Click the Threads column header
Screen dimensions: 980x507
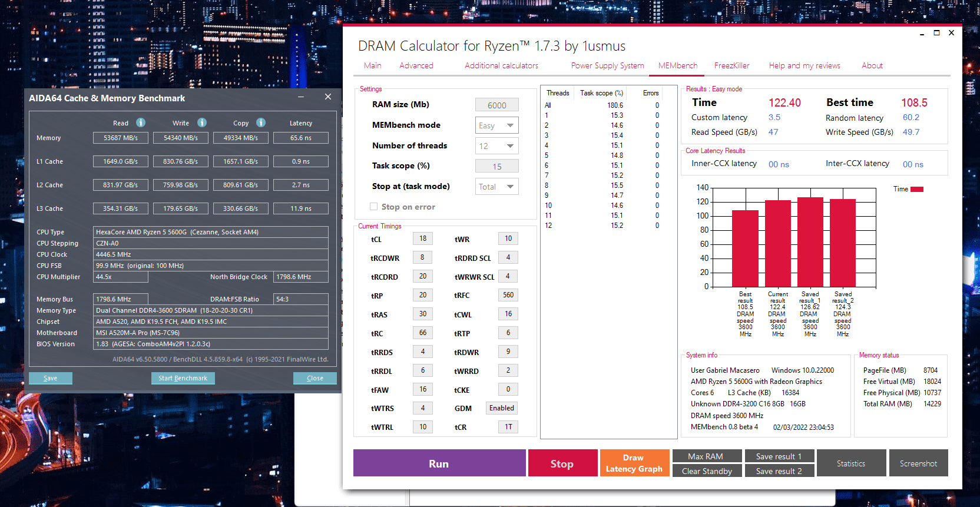558,93
